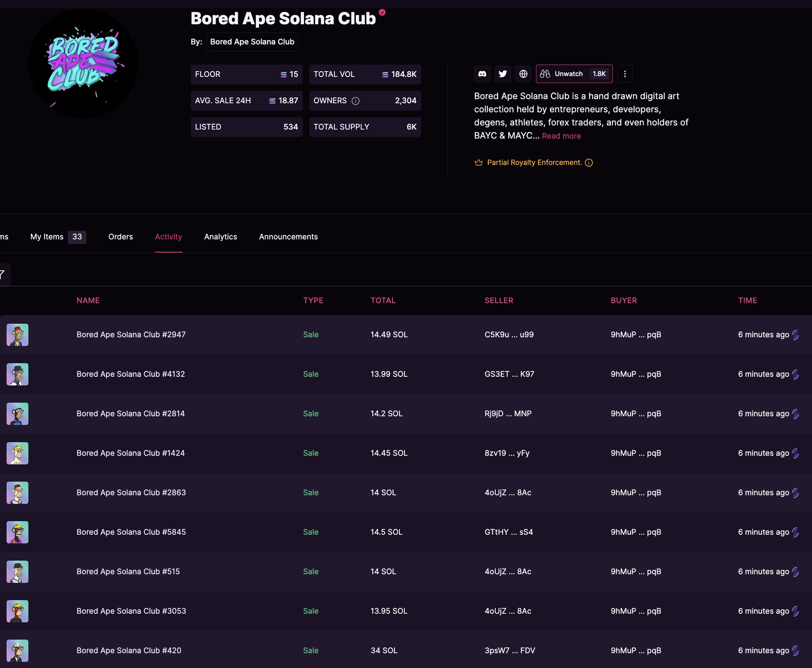
Task: Open transaction icon for #2947 sale
Action: (x=795, y=335)
